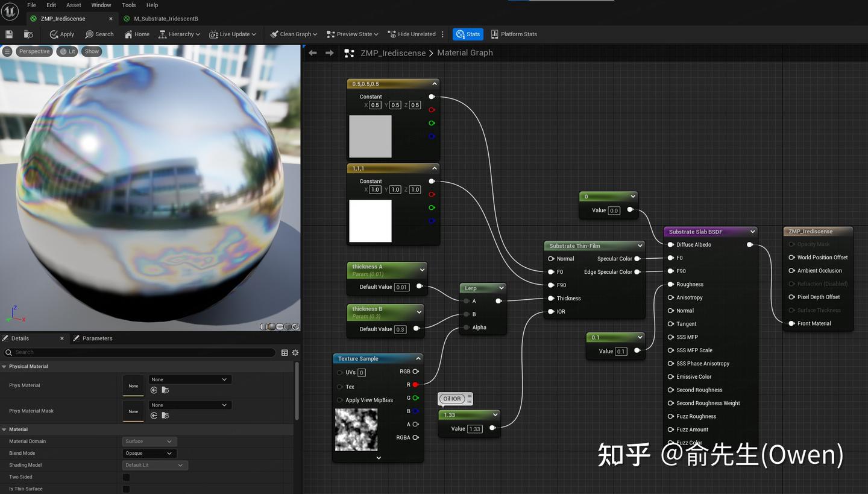
Task: Navigate back with the left arrow icon
Action: coord(312,53)
